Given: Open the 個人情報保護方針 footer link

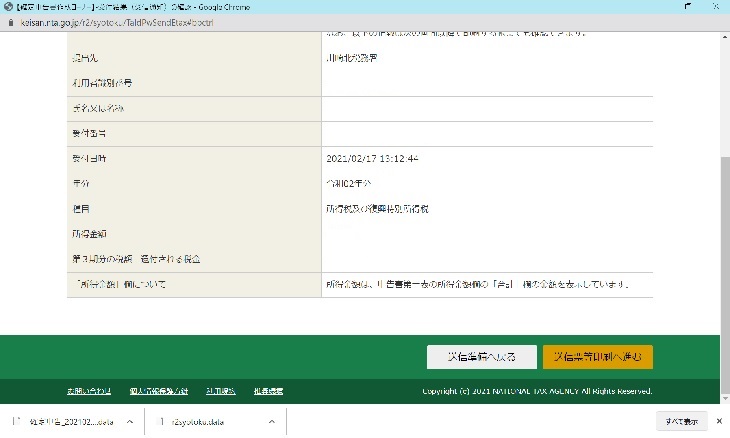Looking at the screenshot, I should (x=159, y=391).
